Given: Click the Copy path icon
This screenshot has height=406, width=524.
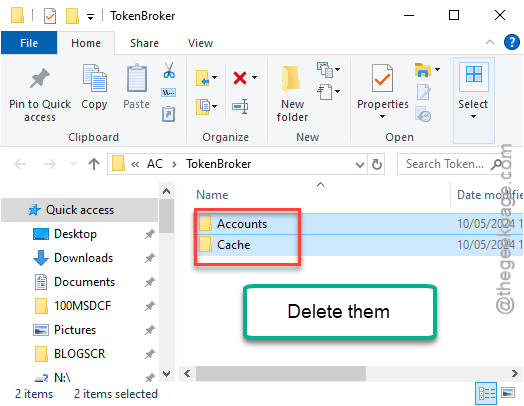Looking at the screenshot, I should pos(169,92).
